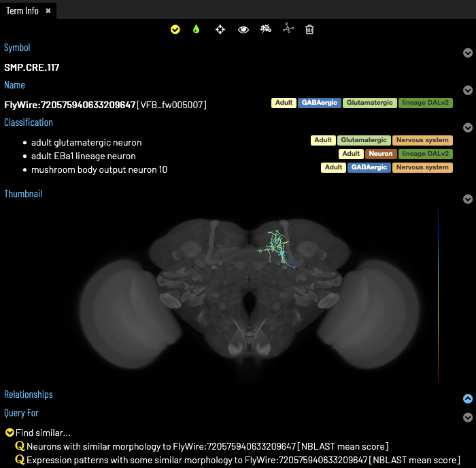Click the yellow checkmark select icon
The height and width of the screenshot is (468, 476).
(175, 30)
